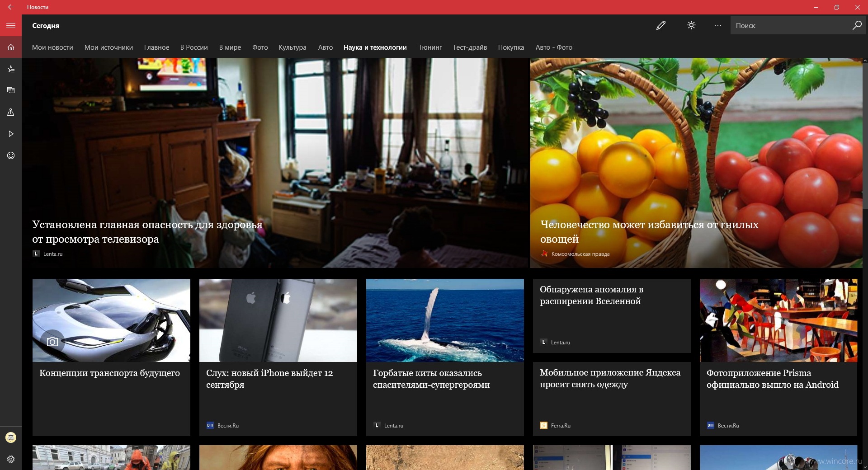Select the Наука и технологии tab
Screen dimensions: 868x470
pyautogui.click(x=375, y=47)
